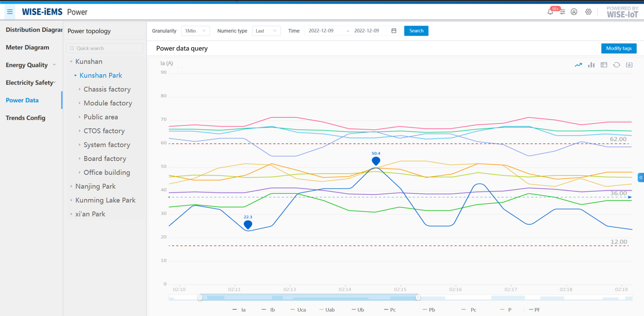Switch to line chart view
Image resolution: width=644 pixels, height=316 pixels.
[x=578, y=65]
